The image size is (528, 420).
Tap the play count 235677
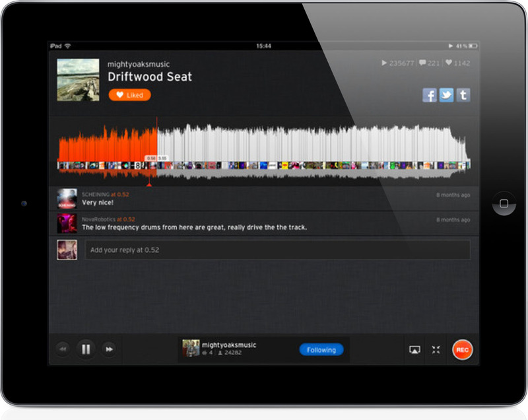pyautogui.click(x=398, y=63)
